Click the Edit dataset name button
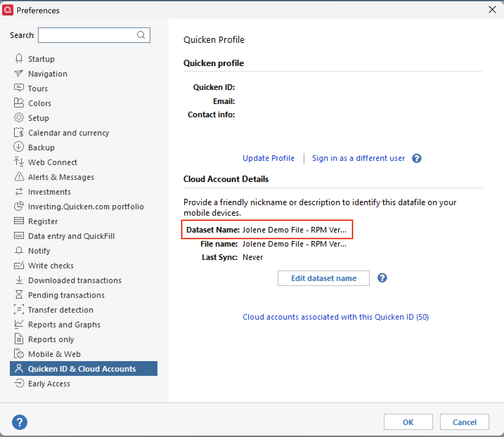Screen dimensions: 504x437 tap(324, 278)
